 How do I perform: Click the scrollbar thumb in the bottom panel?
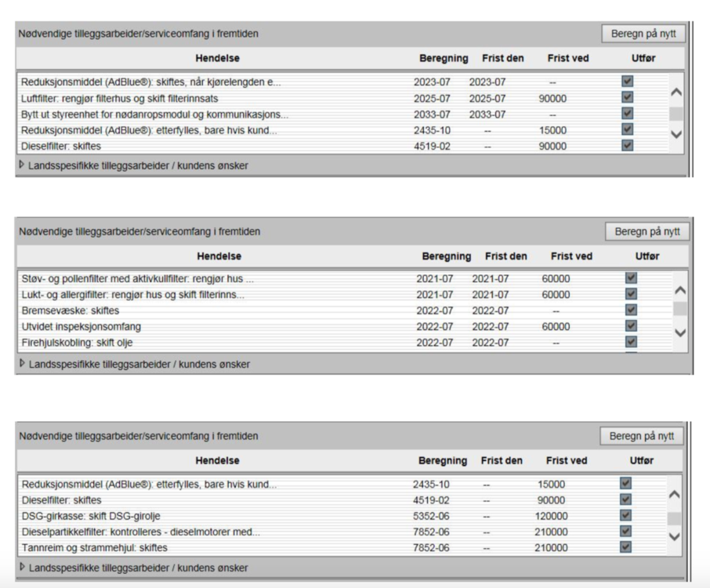coord(674,518)
